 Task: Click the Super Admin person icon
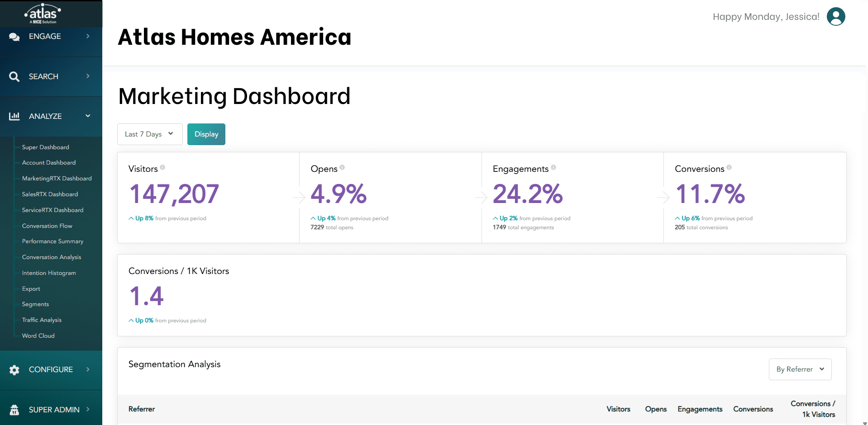(14, 410)
